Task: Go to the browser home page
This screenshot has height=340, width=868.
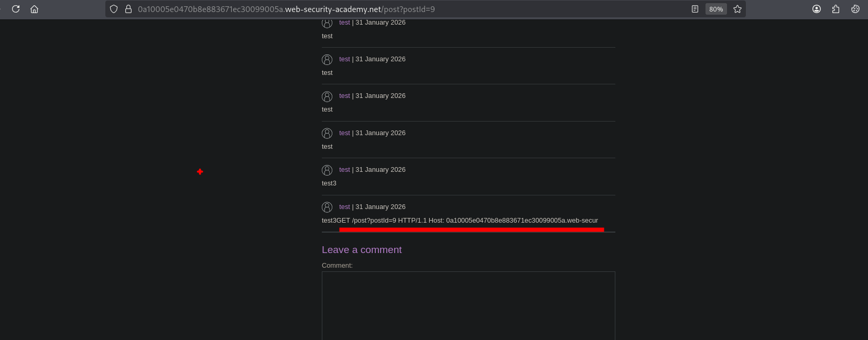Action: coord(35,9)
